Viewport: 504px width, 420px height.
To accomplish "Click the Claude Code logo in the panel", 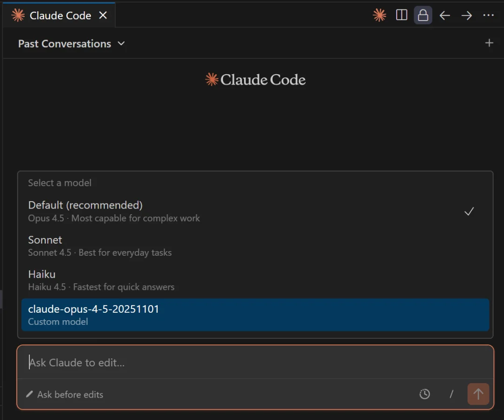I will pos(255,80).
